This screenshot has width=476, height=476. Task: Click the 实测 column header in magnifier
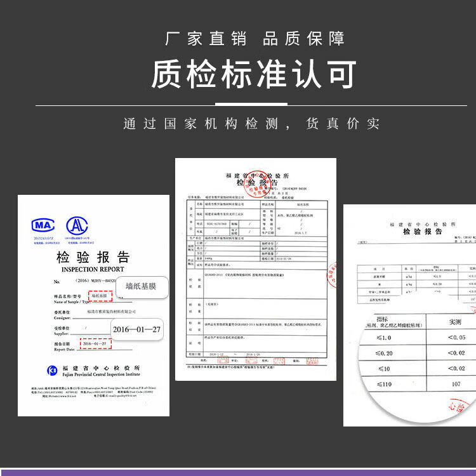point(455,322)
